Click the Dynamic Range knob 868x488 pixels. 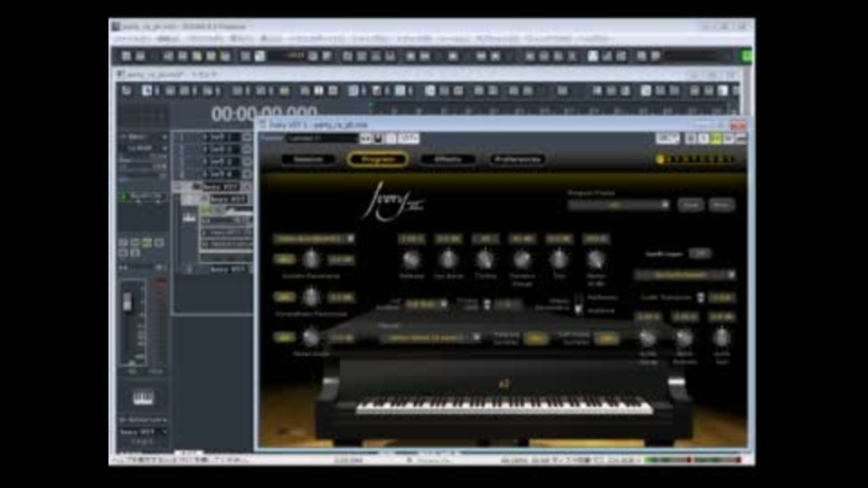(x=522, y=259)
